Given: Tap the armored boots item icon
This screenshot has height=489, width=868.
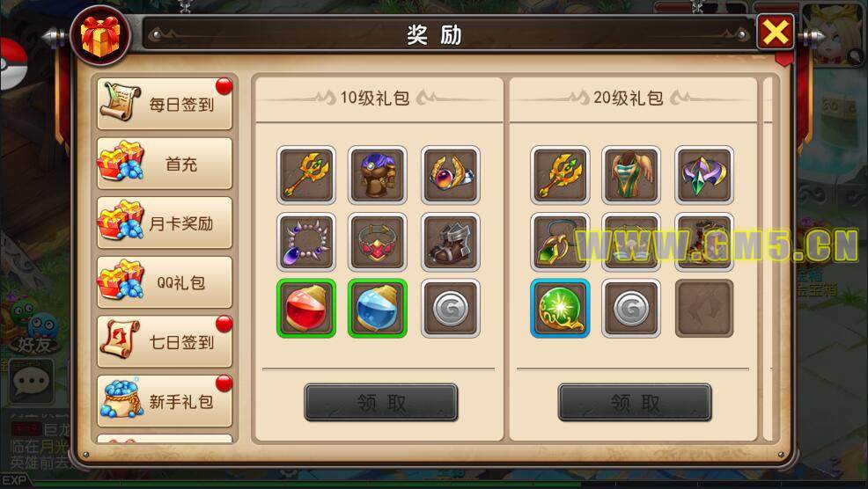Looking at the screenshot, I should (450, 242).
